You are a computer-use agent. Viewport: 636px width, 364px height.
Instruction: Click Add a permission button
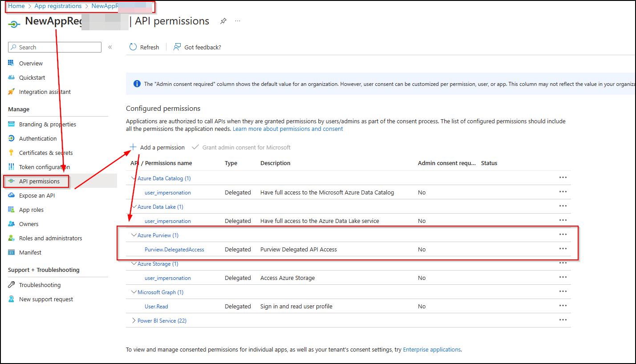click(x=157, y=147)
